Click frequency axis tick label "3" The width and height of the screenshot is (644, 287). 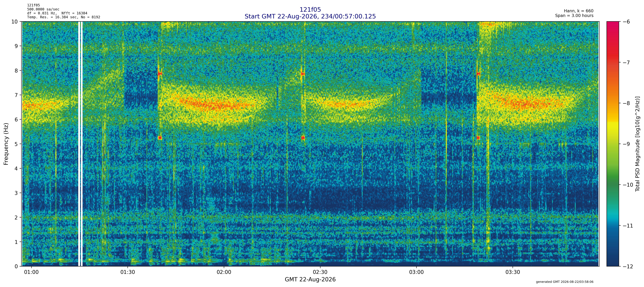tap(16, 193)
